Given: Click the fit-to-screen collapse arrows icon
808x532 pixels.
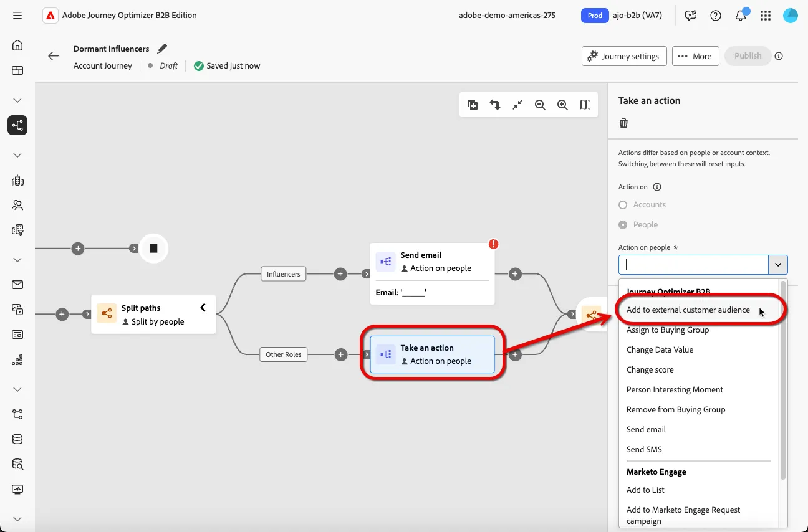Looking at the screenshot, I should point(517,105).
